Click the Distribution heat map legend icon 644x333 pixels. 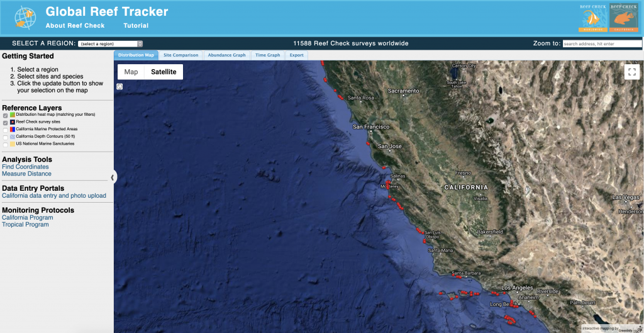pos(13,115)
